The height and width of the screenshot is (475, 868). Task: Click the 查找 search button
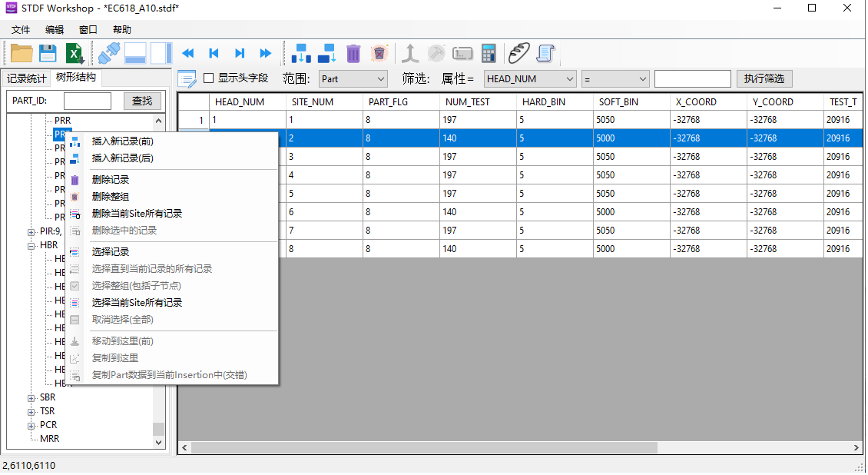[x=142, y=101]
